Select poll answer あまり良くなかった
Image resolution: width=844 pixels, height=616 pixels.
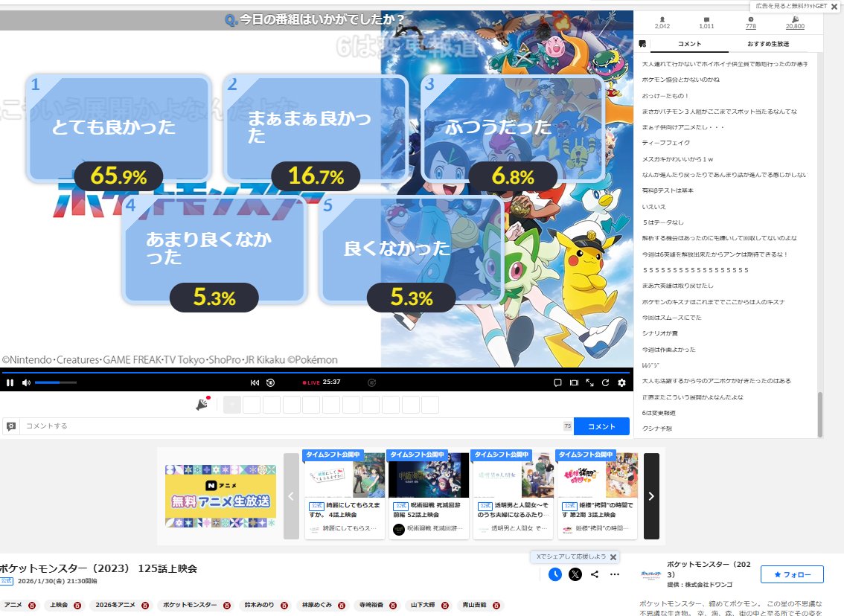(215, 250)
